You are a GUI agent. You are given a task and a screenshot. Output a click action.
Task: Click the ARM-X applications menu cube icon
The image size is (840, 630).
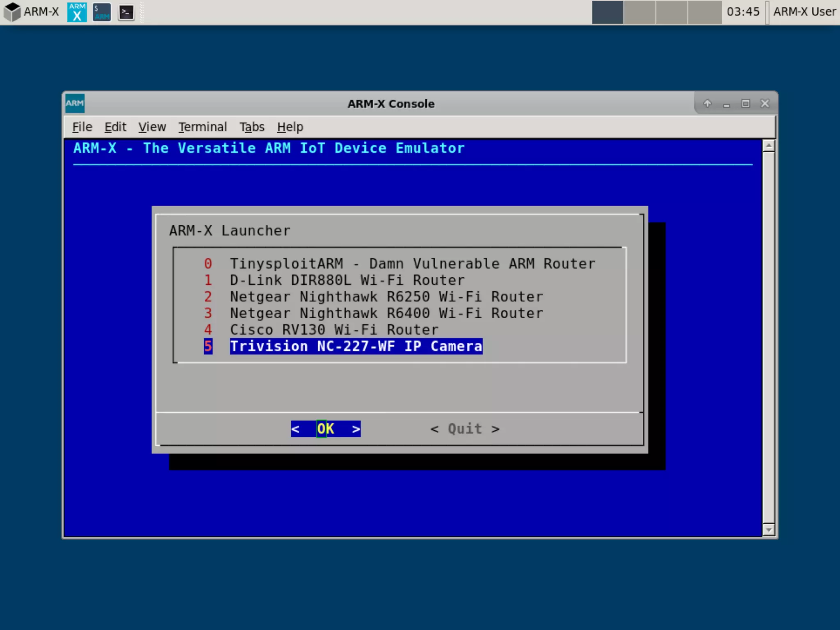click(x=12, y=12)
